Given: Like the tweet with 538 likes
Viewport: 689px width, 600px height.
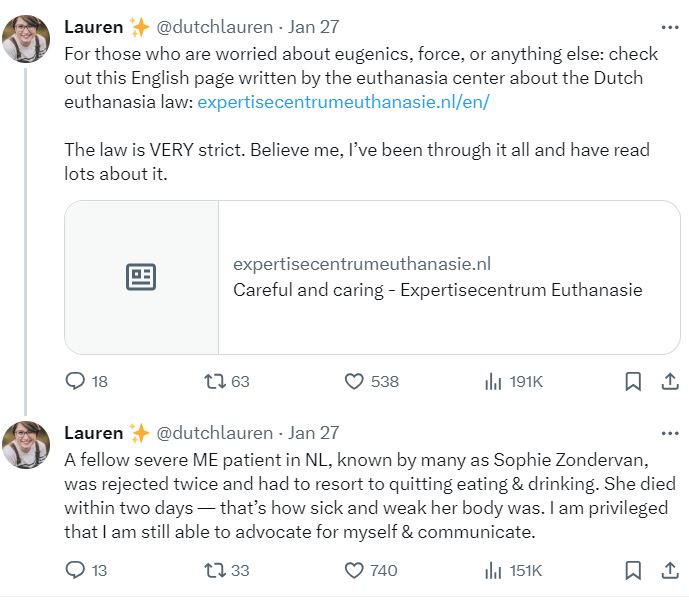Looking at the screenshot, I should [354, 381].
